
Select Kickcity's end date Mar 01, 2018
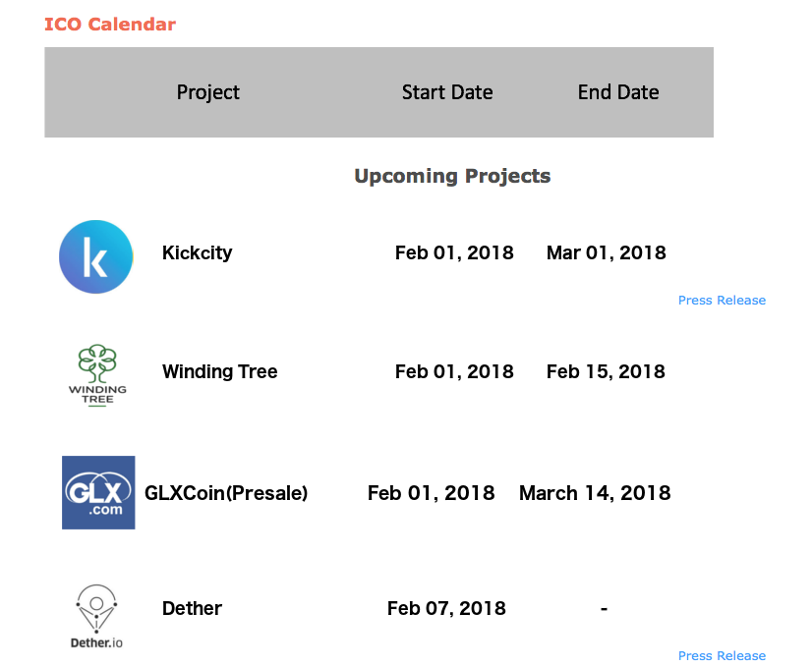[x=607, y=252]
